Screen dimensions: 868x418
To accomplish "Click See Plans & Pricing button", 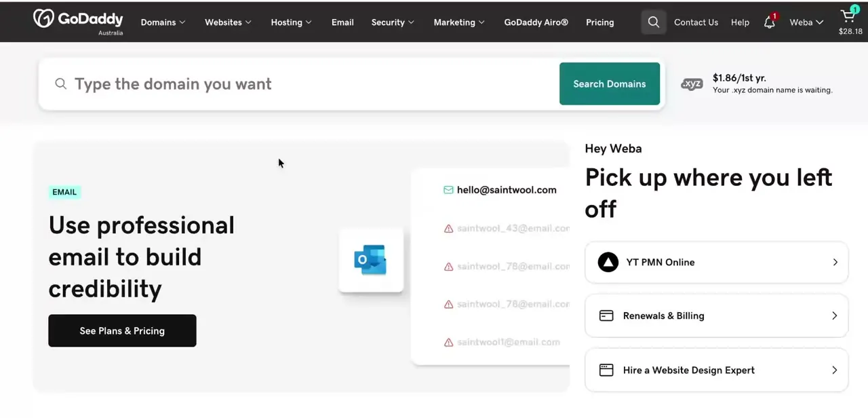I will click(x=122, y=330).
